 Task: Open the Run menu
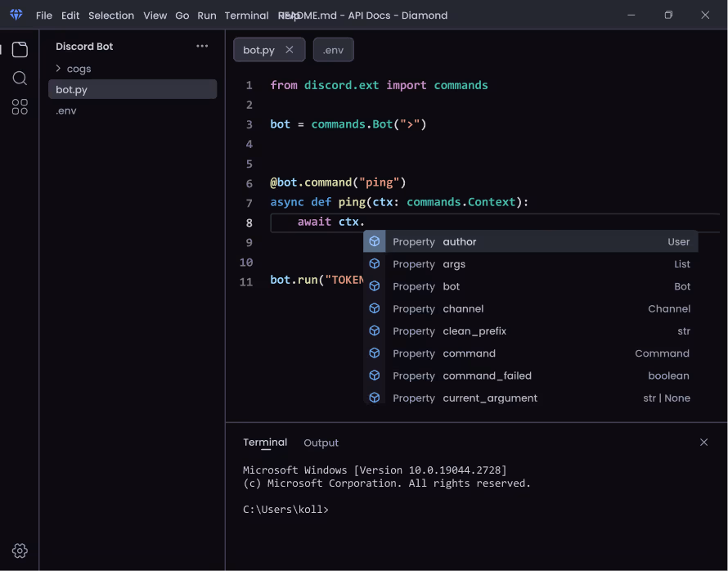(207, 16)
